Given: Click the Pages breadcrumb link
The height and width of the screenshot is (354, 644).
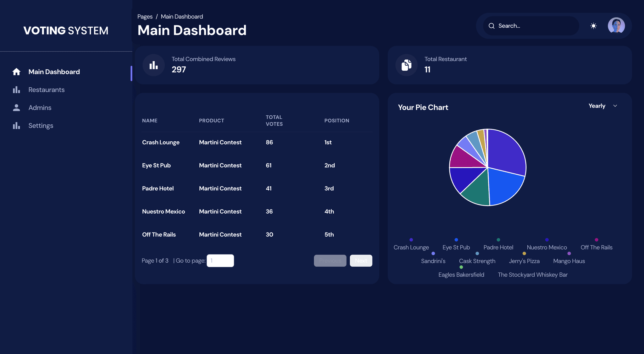Looking at the screenshot, I should [x=145, y=17].
